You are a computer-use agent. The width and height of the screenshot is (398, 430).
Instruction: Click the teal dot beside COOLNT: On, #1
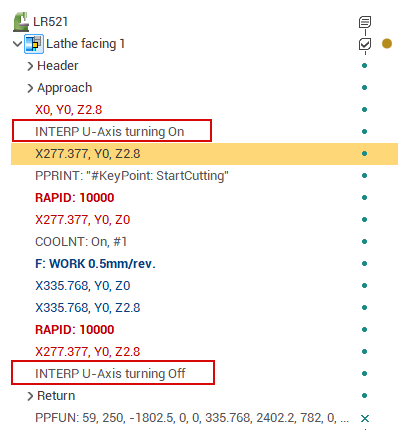(x=364, y=242)
